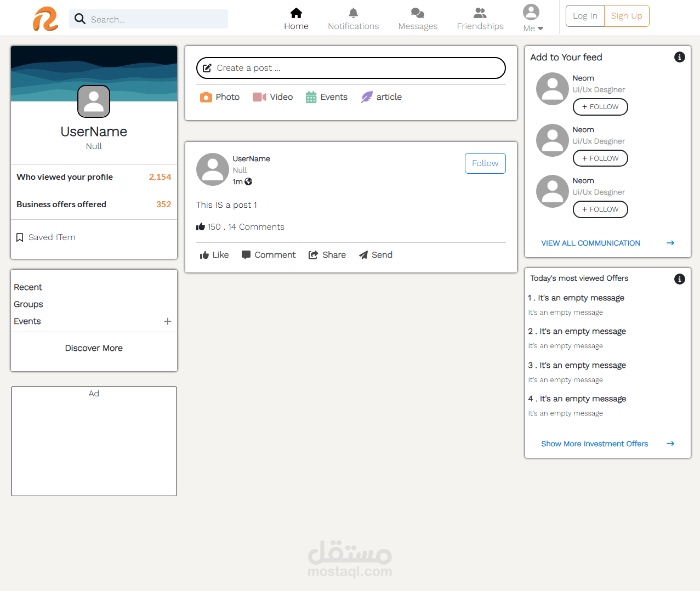Click the post's globe privacy icon

click(x=249, y=182)
